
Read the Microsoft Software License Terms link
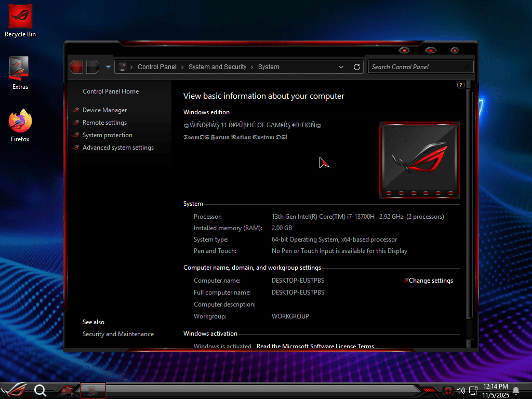pyautogui.click(x=315, y=346)
